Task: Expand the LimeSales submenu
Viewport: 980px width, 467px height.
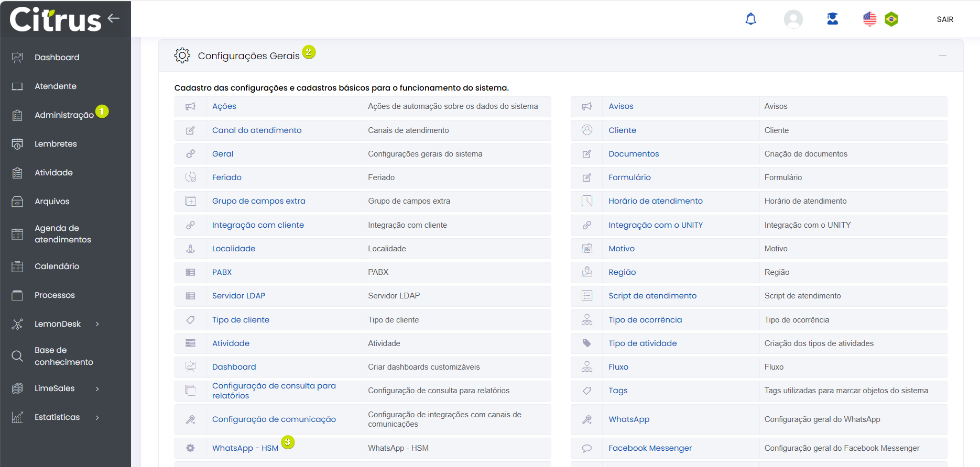Action: point(97,388)
